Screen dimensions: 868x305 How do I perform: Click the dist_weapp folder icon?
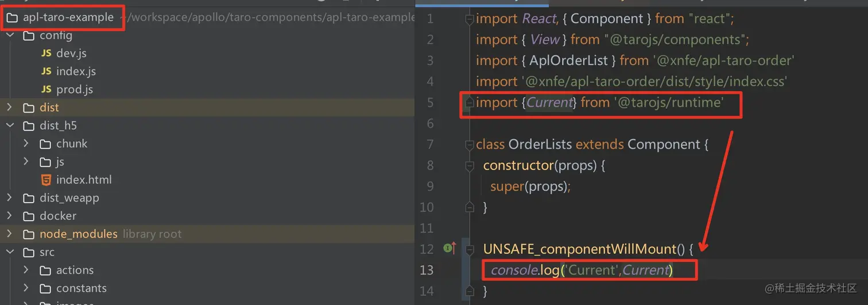pos(29,198)
